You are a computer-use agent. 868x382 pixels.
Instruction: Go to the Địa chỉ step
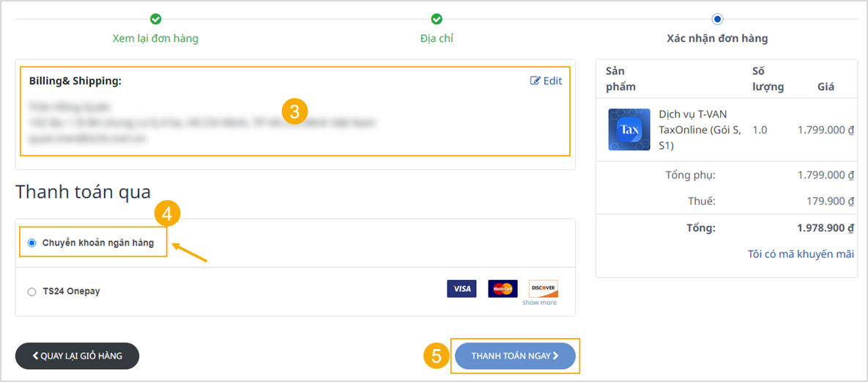pyautogui.click(x=437, y=39)
